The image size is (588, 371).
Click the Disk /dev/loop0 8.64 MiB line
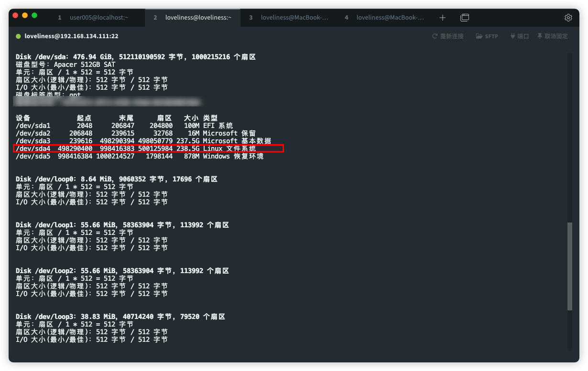117,179
